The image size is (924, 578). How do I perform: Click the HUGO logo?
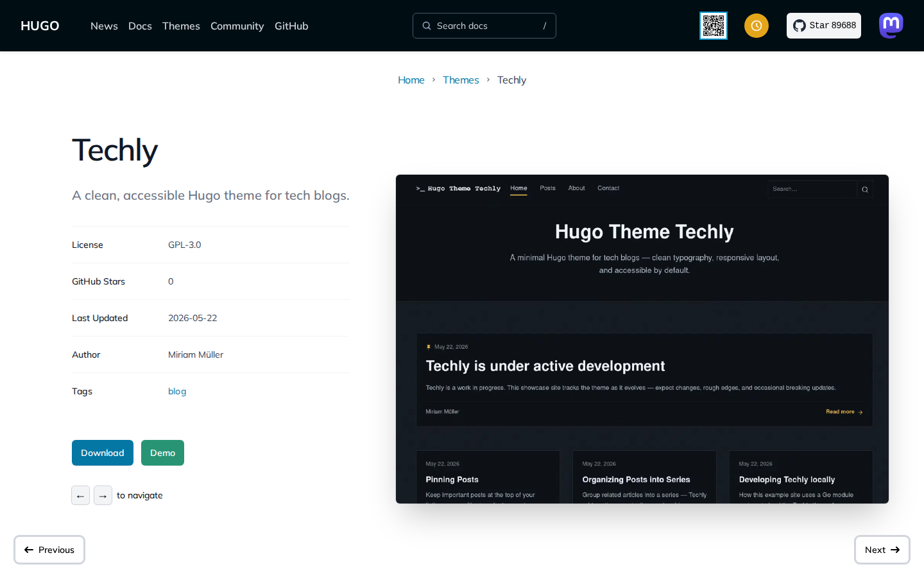[40, 26]
